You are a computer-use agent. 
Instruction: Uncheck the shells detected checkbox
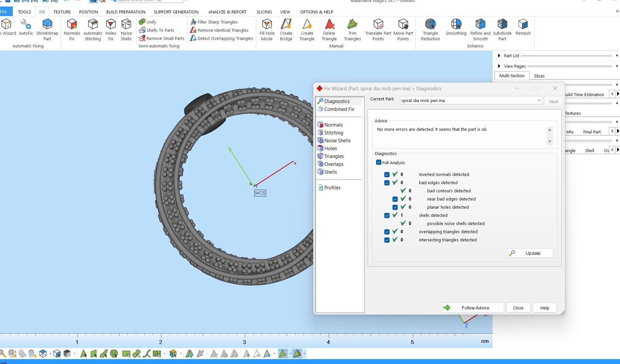pyautogui.click(x=387, y=216)
